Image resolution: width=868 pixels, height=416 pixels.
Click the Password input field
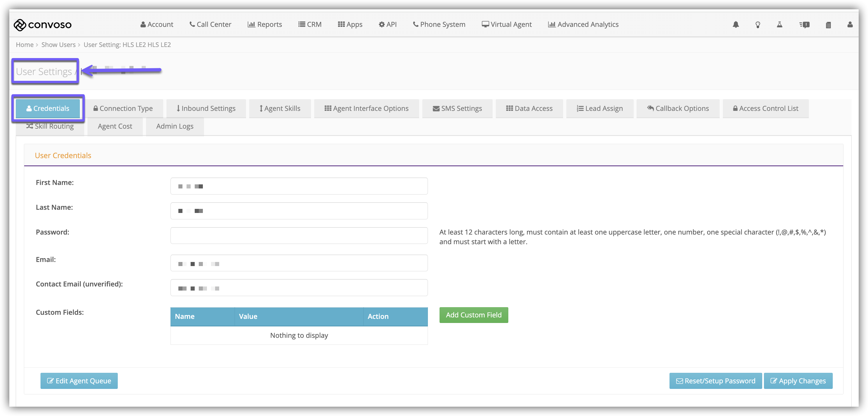299,236
